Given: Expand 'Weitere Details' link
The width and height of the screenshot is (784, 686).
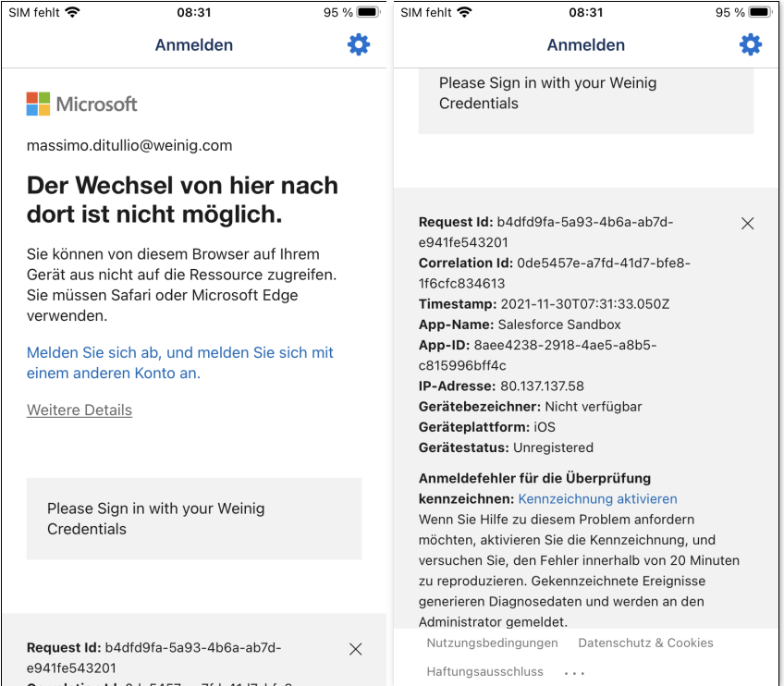Looking at the screenshot, I should click(80, 410).
